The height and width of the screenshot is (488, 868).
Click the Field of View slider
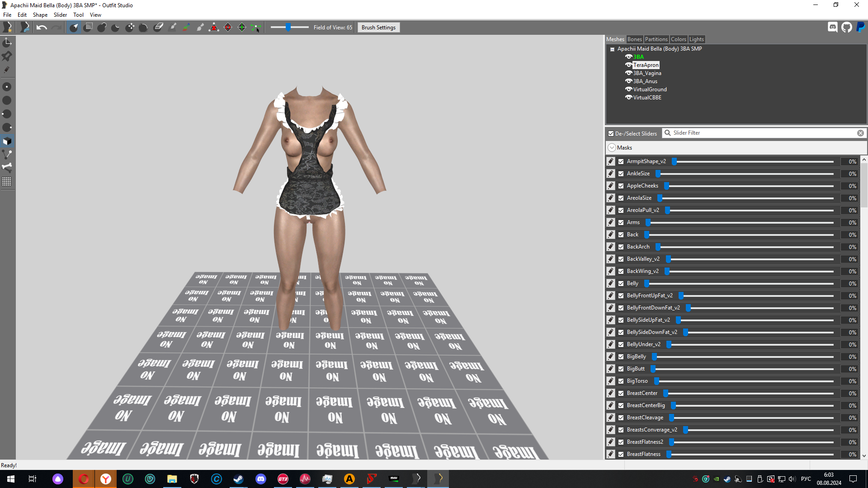pyautogui.click(x=288, y=28)
